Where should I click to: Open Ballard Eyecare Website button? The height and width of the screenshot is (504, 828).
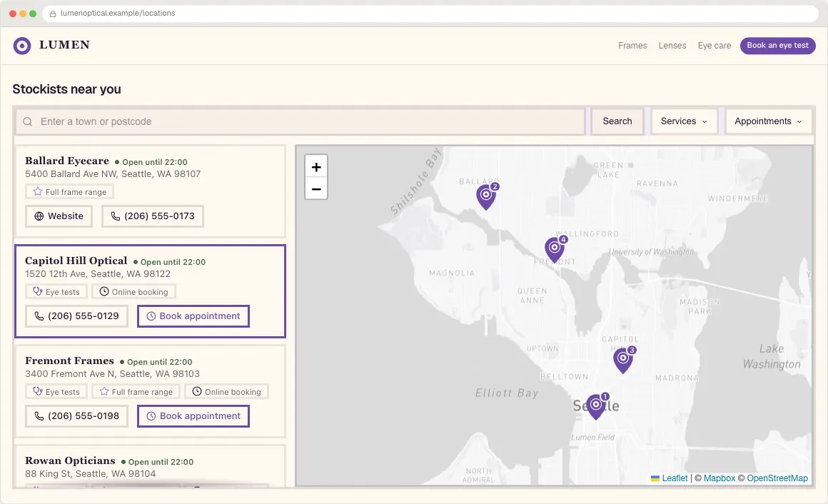click(x=59, y=216)
